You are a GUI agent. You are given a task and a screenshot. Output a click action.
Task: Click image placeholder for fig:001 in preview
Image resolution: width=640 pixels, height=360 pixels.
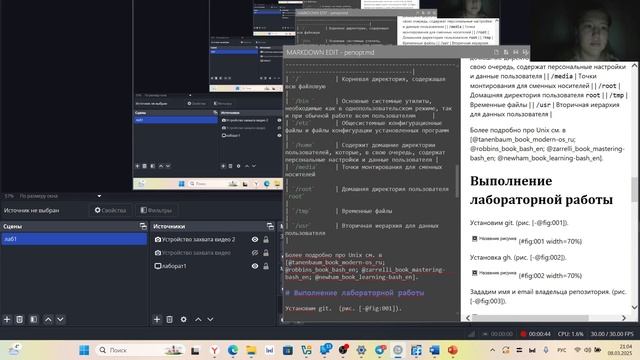(494, 239)
